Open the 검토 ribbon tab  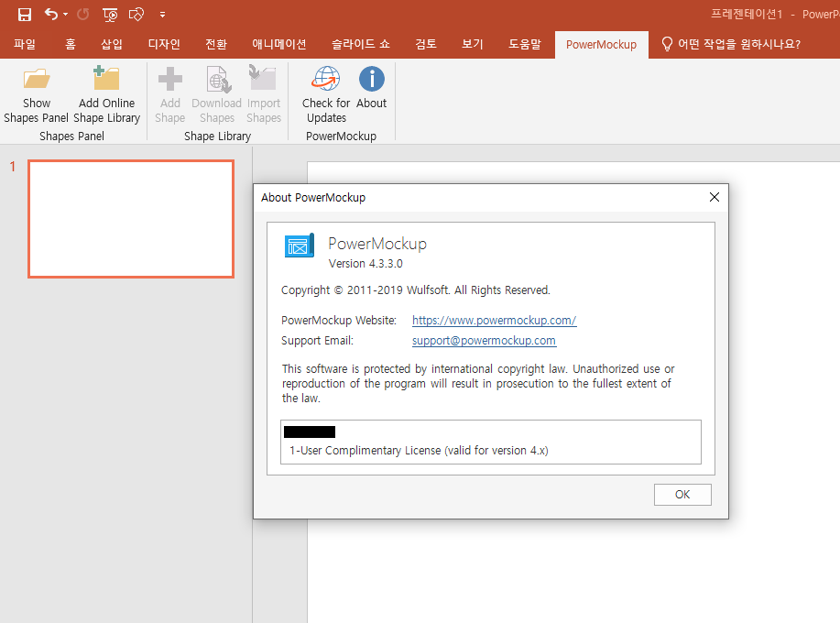pos(426,45)
